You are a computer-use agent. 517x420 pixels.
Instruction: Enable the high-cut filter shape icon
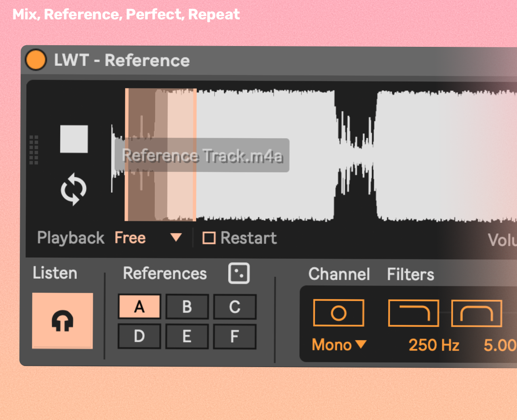(x=414, y=313)
